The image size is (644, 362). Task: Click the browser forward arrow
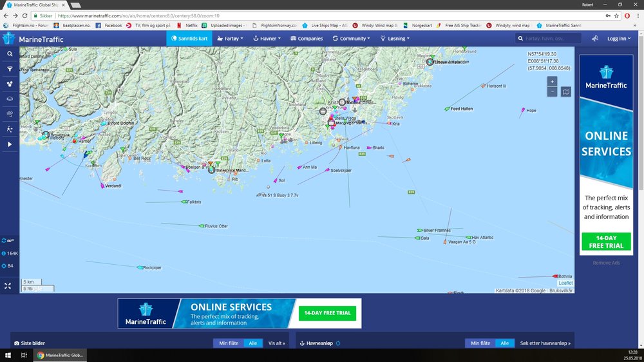(15, 15)
